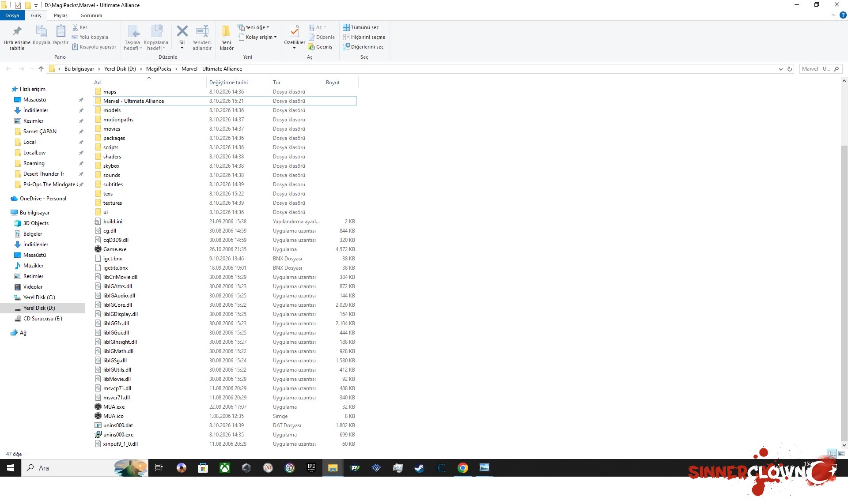
Task: Open the Dosya menu tab
Action: click(12, 15)
